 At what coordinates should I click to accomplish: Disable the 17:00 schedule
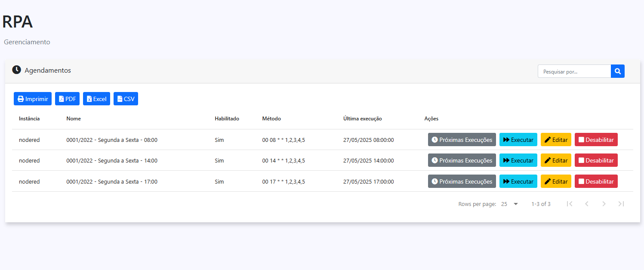(596, 181)
